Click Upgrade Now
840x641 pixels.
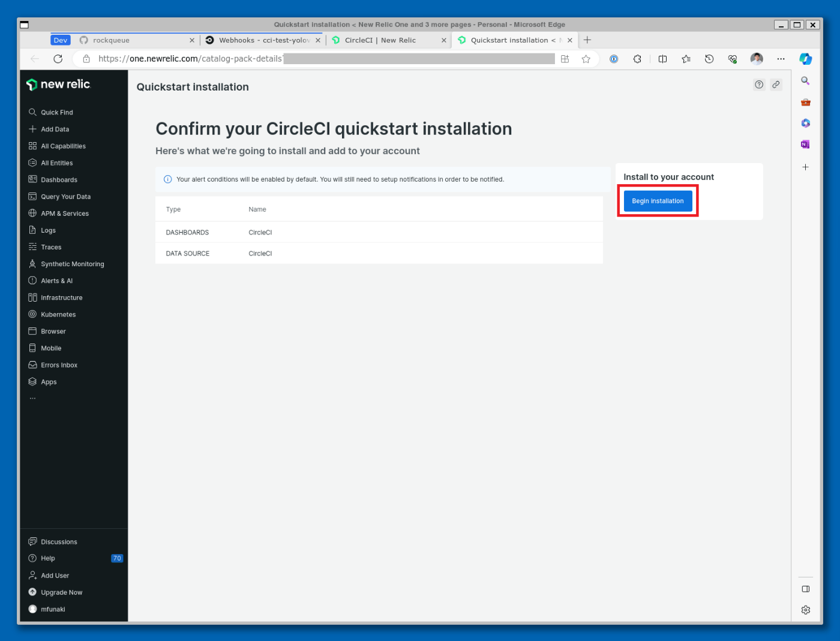[x=62, y=592]
